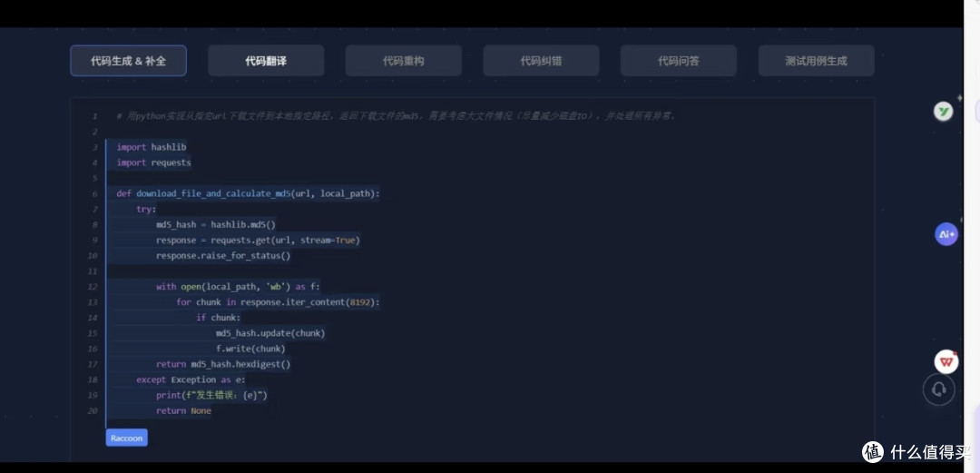The image size is (980, 473).
Task: Click the 'import hashlib' line
Action: tap(152, 147)
